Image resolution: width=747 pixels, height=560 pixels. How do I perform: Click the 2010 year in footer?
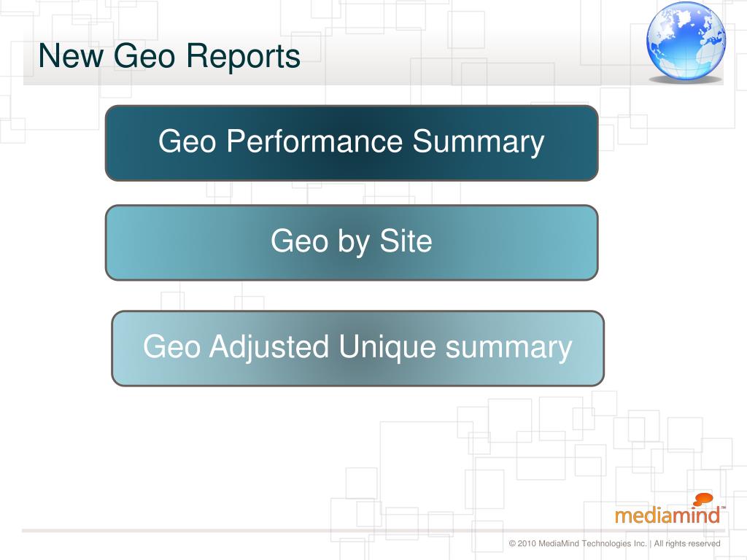(x=527, y=543)
